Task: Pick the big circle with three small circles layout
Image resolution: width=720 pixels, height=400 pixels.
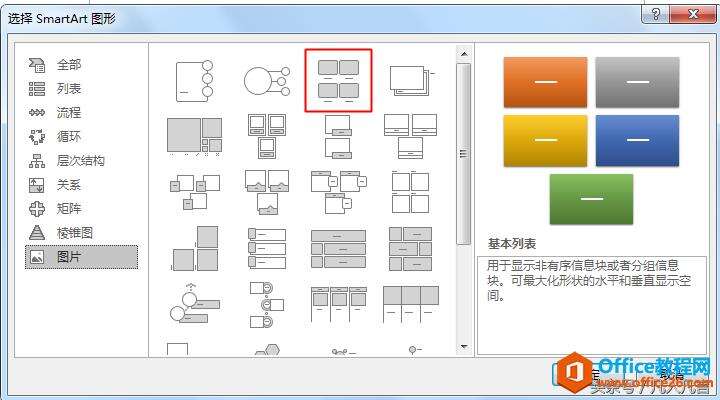Action: (267, 80)
